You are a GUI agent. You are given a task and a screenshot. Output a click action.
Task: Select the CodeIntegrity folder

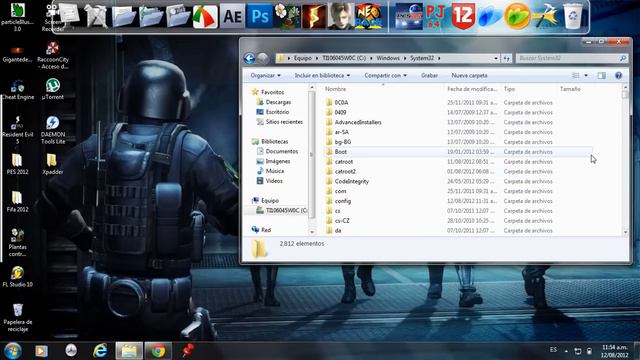point(351,181)
